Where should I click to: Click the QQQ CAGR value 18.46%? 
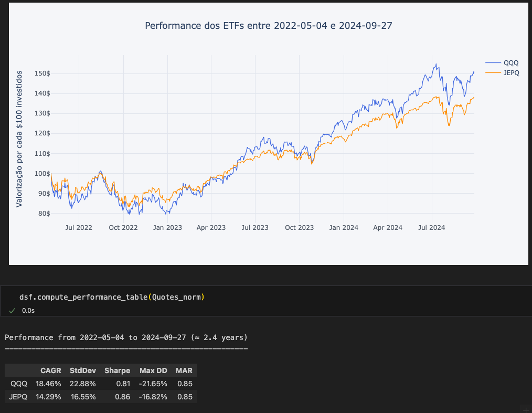tap(48, 384)
